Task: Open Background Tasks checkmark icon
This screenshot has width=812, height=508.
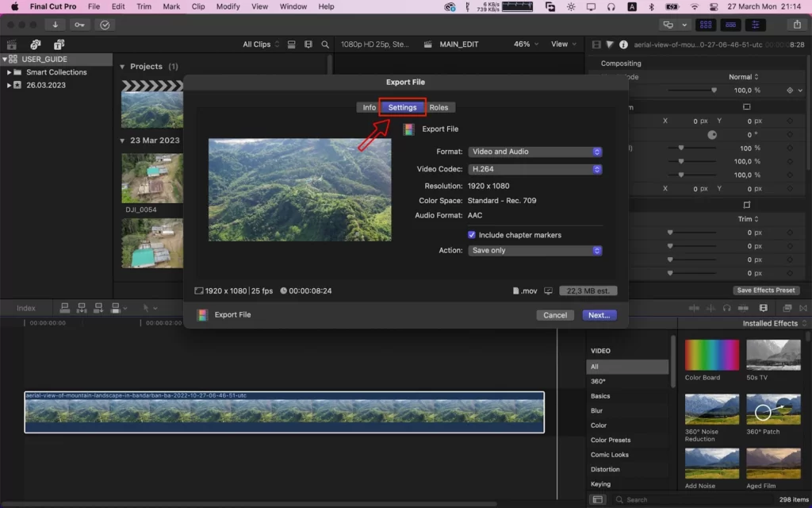Action: [105, 25]
